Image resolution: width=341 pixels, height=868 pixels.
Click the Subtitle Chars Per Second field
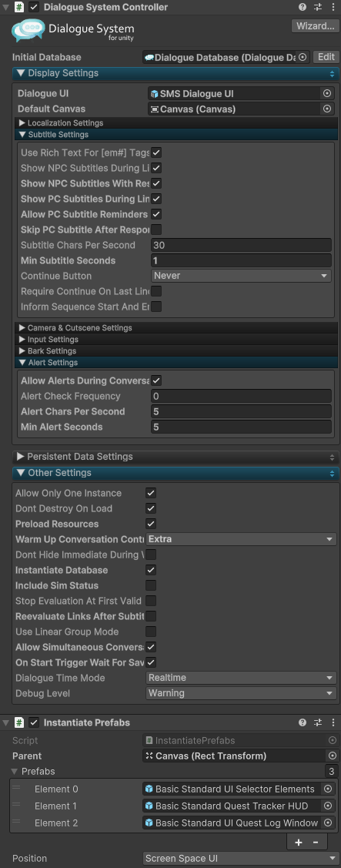coord(241,245)
